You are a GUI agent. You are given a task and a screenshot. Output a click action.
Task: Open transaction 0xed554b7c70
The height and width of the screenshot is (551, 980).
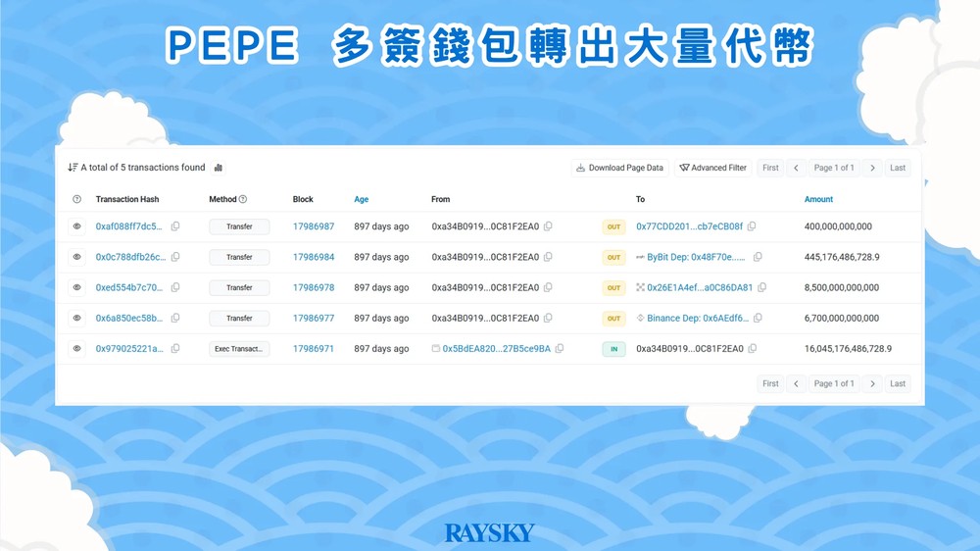128,287
